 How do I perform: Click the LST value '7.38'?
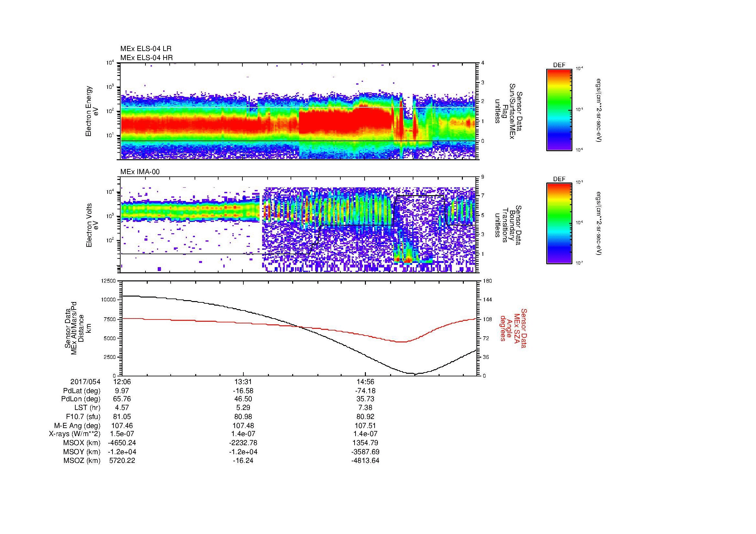[366, 408]
